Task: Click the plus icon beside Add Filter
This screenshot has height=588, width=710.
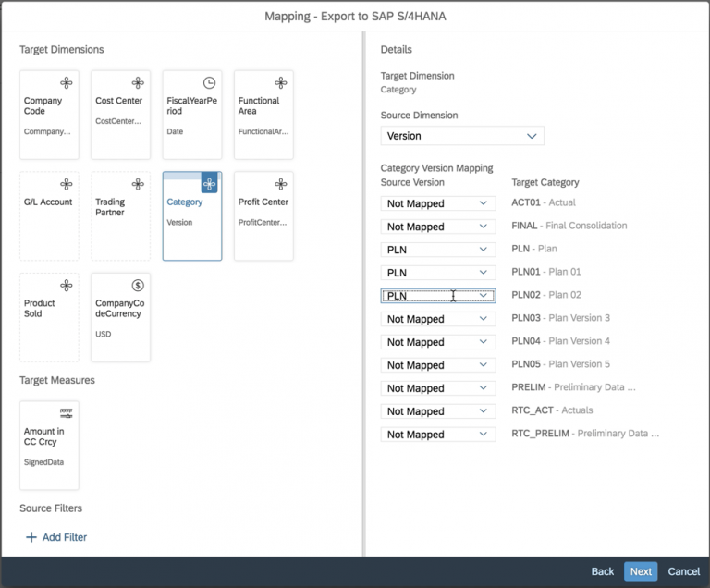Action: point(31,537)
